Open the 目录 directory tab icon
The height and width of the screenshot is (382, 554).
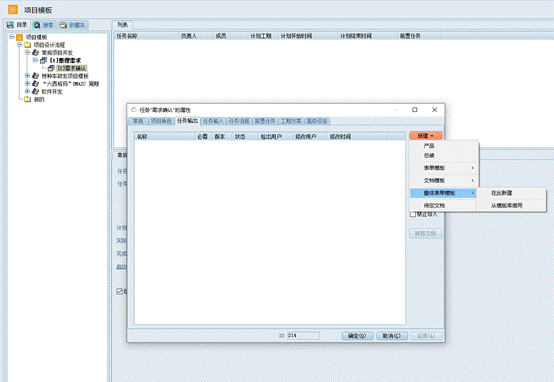(x=11, y=25)
